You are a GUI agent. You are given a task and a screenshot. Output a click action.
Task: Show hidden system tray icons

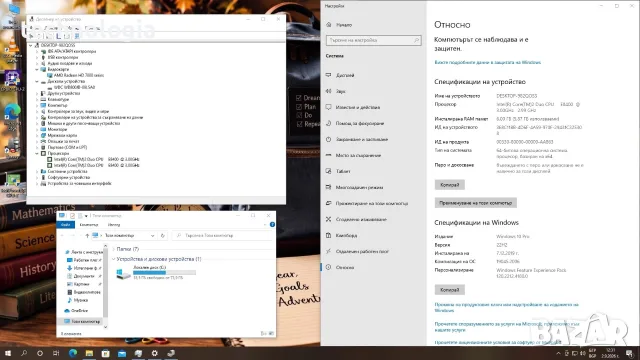tap(558, 353)
